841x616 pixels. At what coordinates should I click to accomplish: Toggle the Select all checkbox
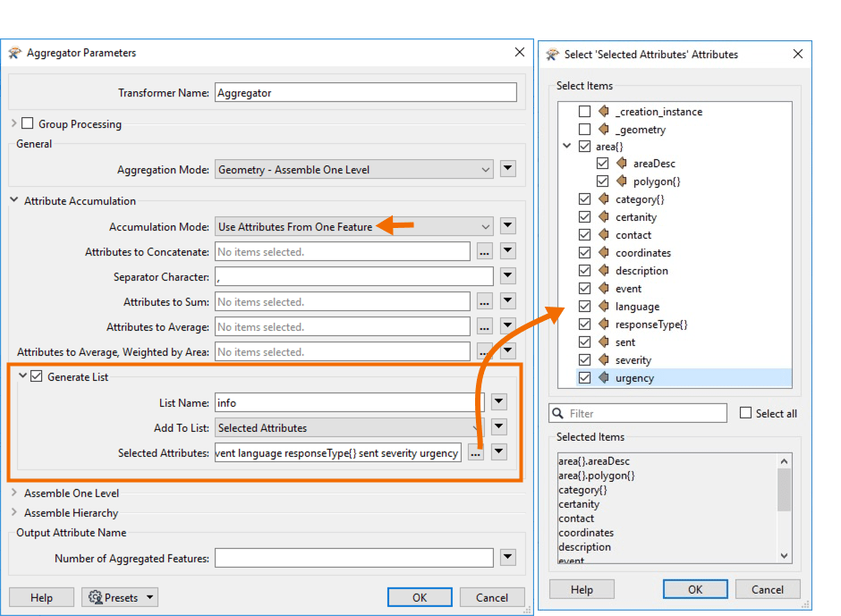click(x=748, y=413)
